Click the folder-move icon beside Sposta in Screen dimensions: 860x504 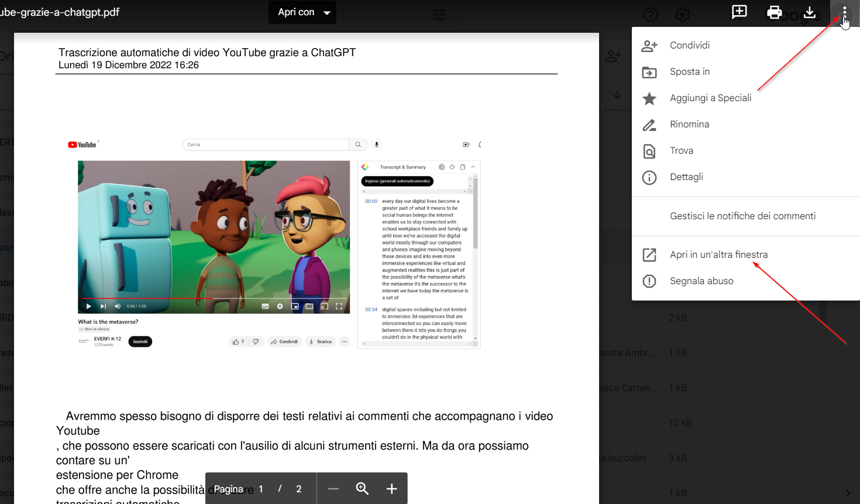(x=649, y=73)
